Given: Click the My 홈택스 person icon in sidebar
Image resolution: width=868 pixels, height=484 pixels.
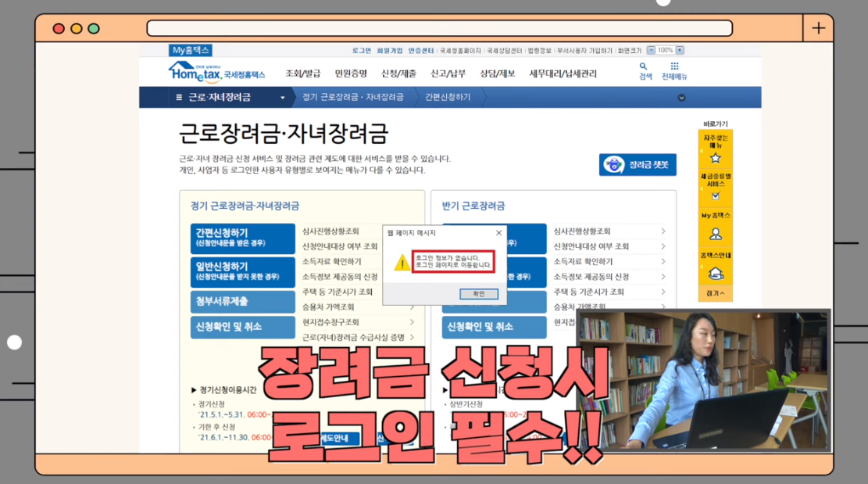Looking at the screenshot, I should coord(715,234).
